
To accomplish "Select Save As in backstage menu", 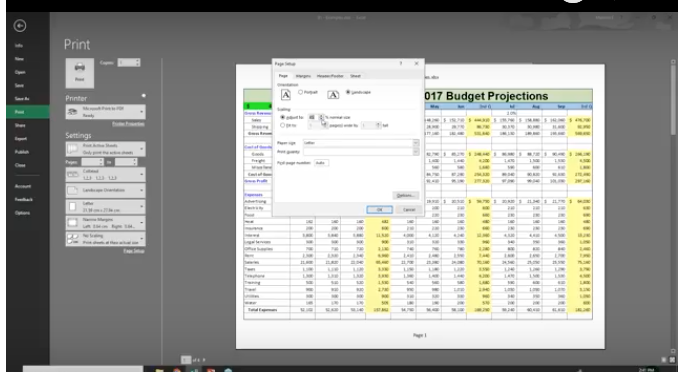I will coord(22,99).
